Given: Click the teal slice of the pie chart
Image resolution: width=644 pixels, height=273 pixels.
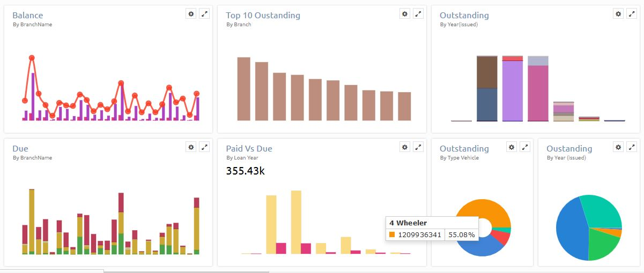Looking at the screenshot, I should tap(599, 211).
